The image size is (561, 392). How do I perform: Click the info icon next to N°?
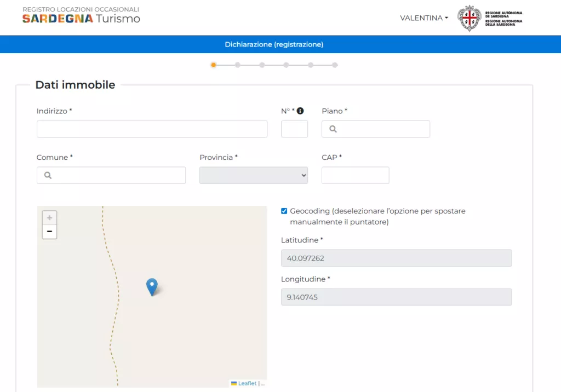pos(300,111)
